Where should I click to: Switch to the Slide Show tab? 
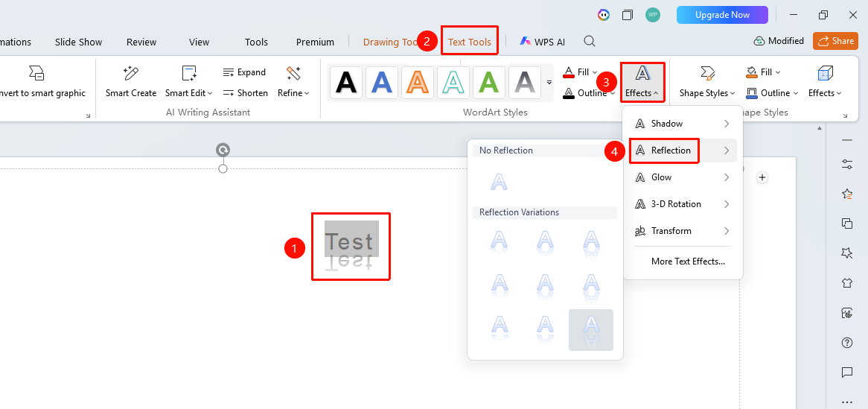click(79, 42)
